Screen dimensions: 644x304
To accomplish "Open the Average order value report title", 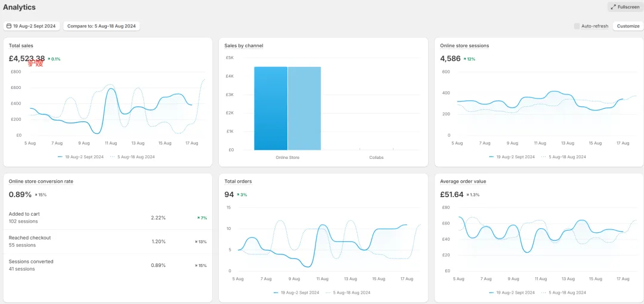I will [x=463, y=182].
